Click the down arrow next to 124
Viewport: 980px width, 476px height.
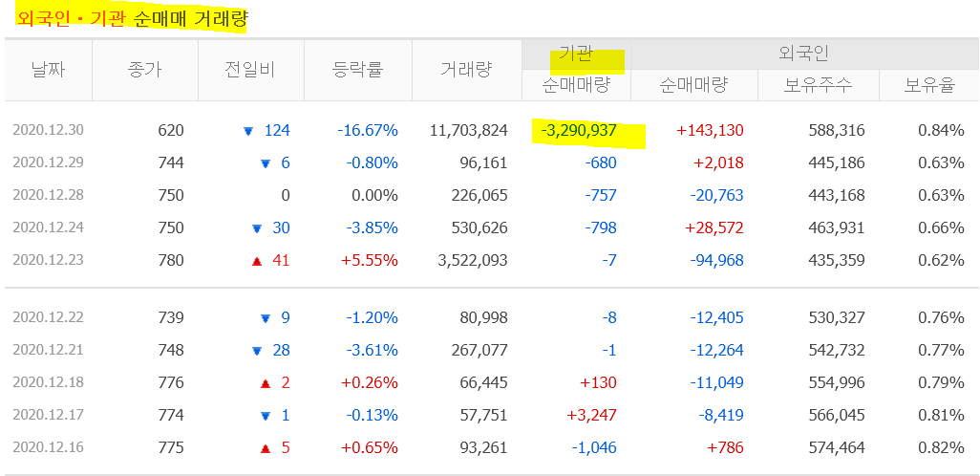pyautogui.click(x=248, y=131)
